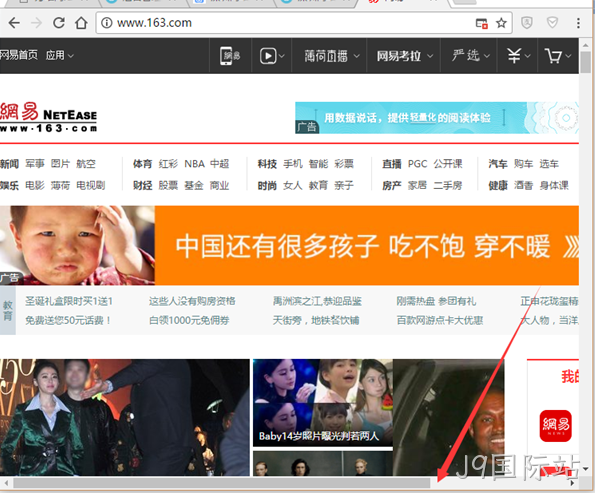
Task: Go back with the browser back arrow
Action: click(x=14, y=23)
